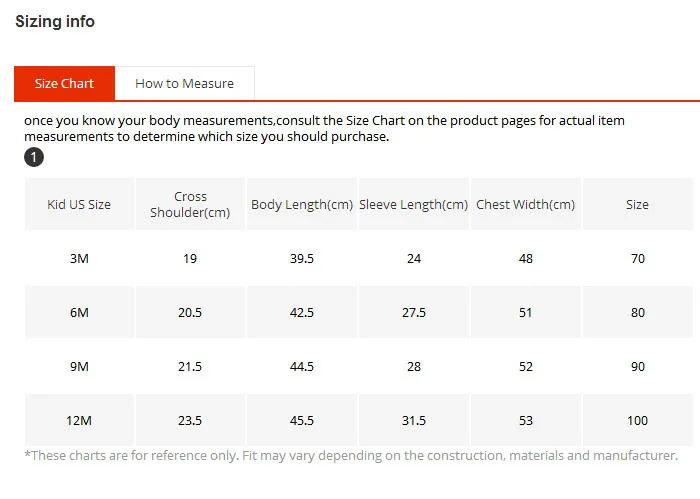Select the Sleeve Length(cm) column header

tap(413, 204)
